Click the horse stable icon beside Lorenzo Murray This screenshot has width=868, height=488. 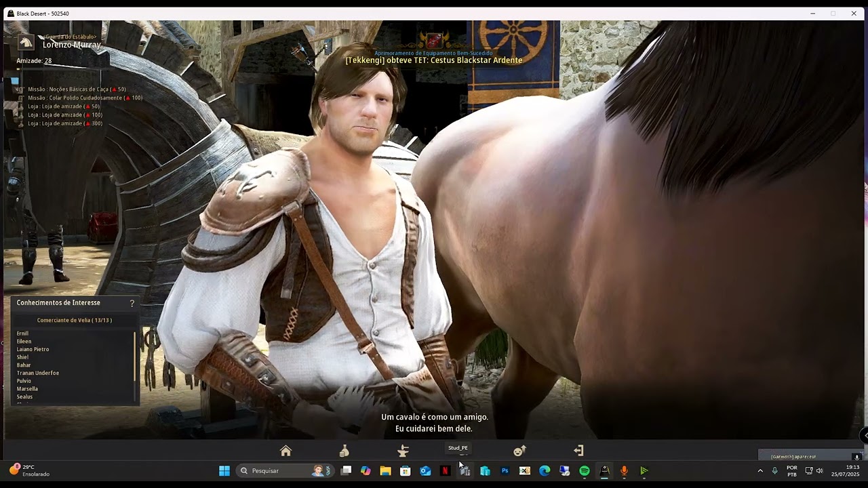[x=26, y=42]
